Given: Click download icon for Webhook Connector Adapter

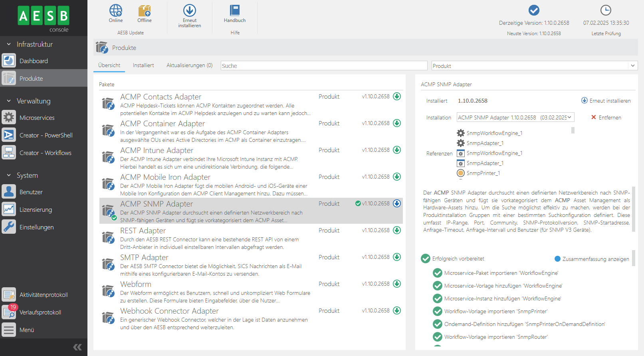Looking at the screenshot, I should pyautogui.click(x=397, y=310).
